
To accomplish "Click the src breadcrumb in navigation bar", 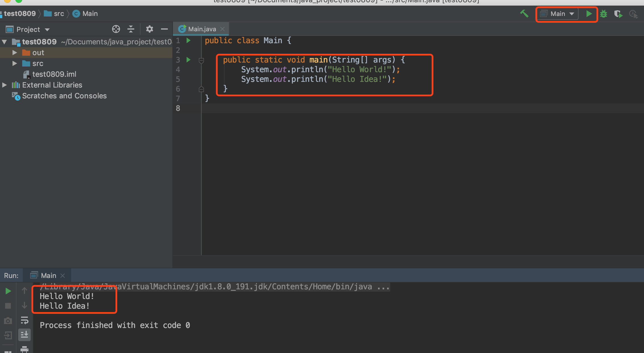I will tap(59, 14).
